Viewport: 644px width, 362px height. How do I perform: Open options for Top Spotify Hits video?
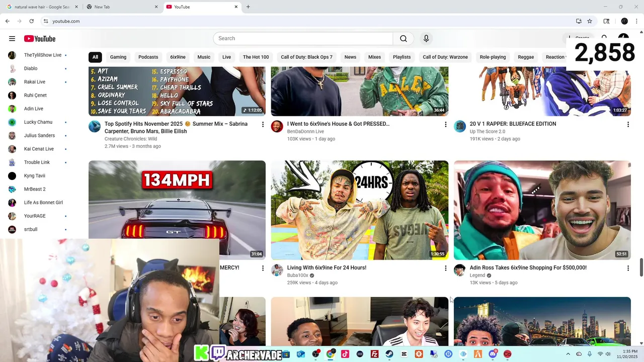pos(262,124)
